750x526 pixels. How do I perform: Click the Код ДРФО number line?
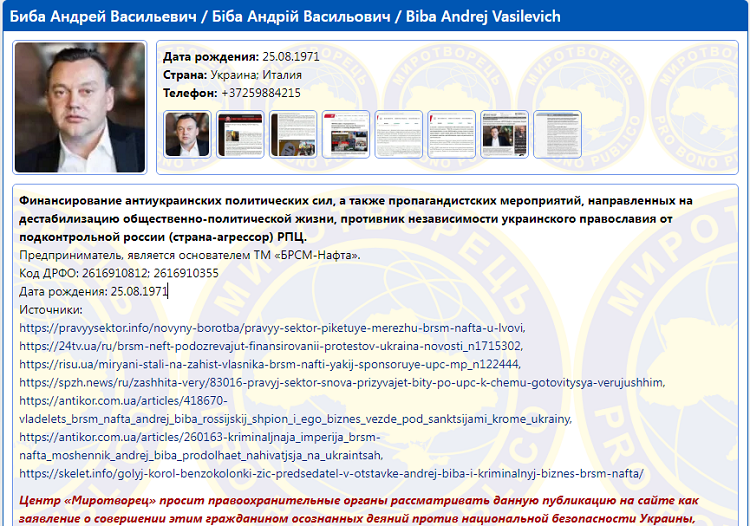(x=118, y=273)
